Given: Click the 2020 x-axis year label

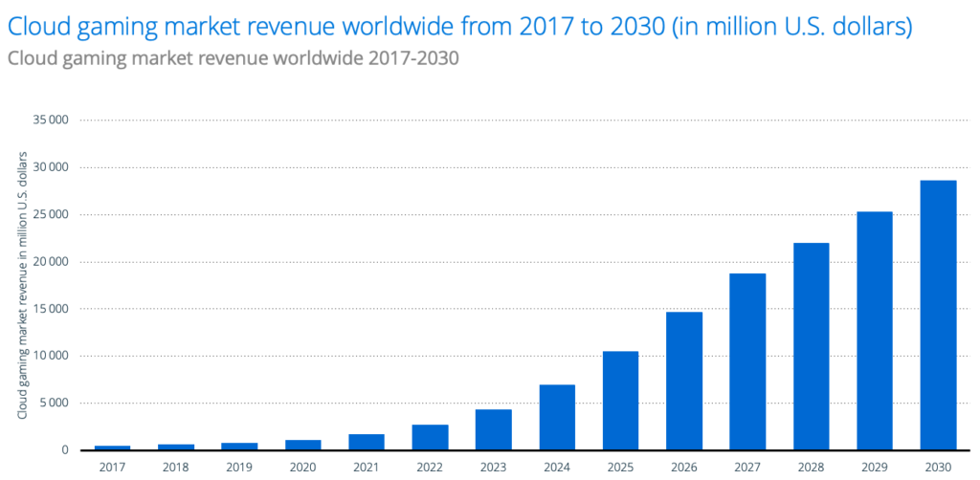Looking at the screenshot, I should pyautogui.click(x=302, y=465).
